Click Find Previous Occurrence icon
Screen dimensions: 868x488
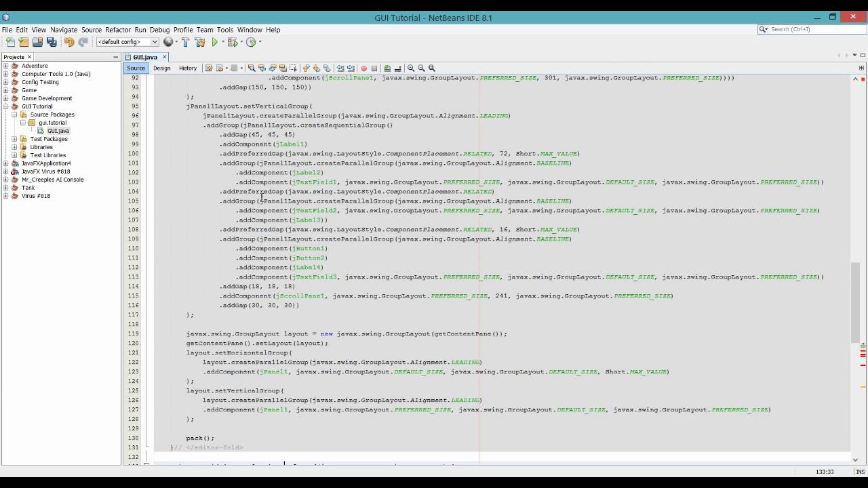point(262,68)
